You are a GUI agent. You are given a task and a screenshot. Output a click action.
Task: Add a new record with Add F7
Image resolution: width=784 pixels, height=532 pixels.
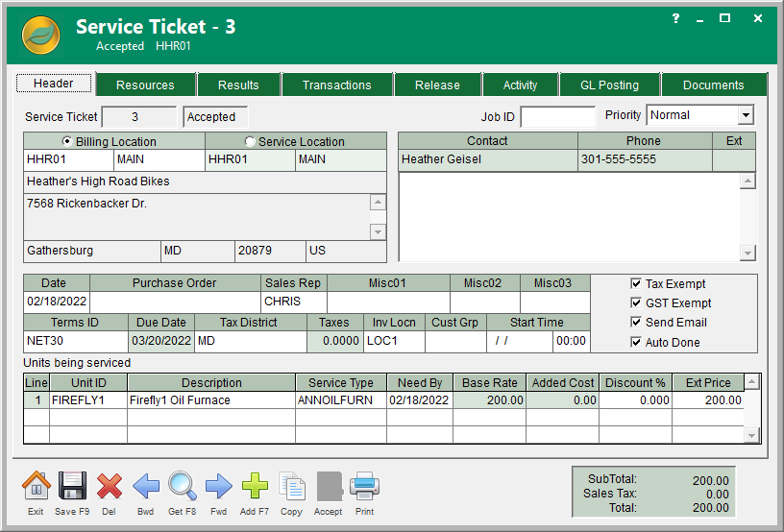255,486
